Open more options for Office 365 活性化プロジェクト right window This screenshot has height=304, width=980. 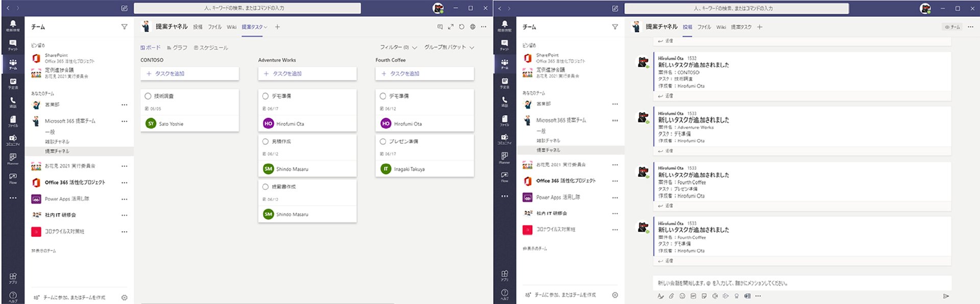[615, 181]
